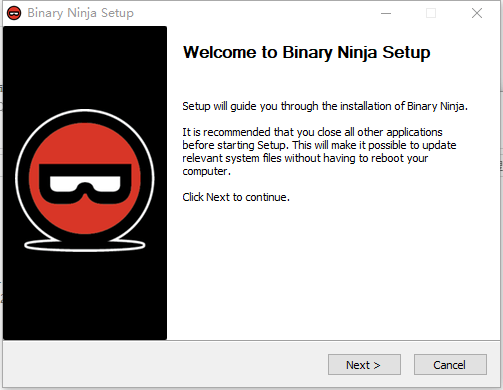
Task: Cancel the Binary Ninja setup
Action: pos(450,364)
